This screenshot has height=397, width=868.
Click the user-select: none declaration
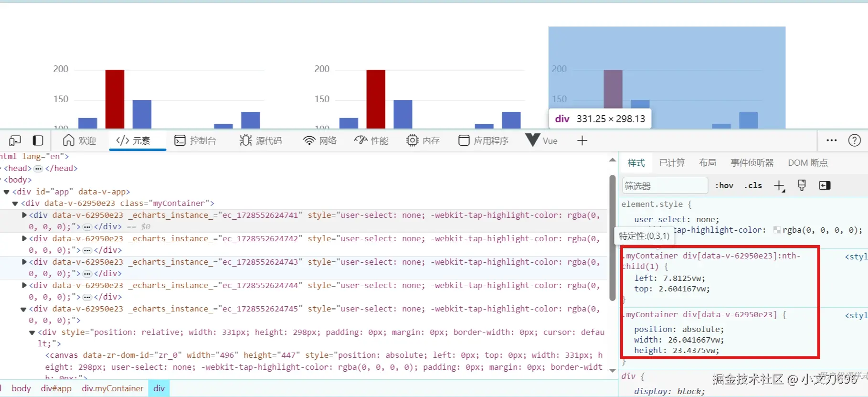[677, 219]
